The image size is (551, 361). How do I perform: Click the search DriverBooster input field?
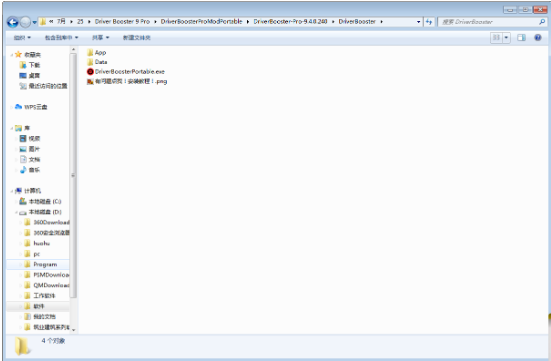[x=488, y=22]
